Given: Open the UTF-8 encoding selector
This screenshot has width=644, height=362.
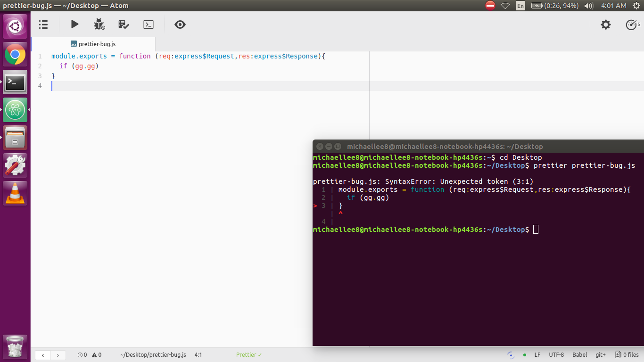Looking at the screenshot, I should point(556,354).
